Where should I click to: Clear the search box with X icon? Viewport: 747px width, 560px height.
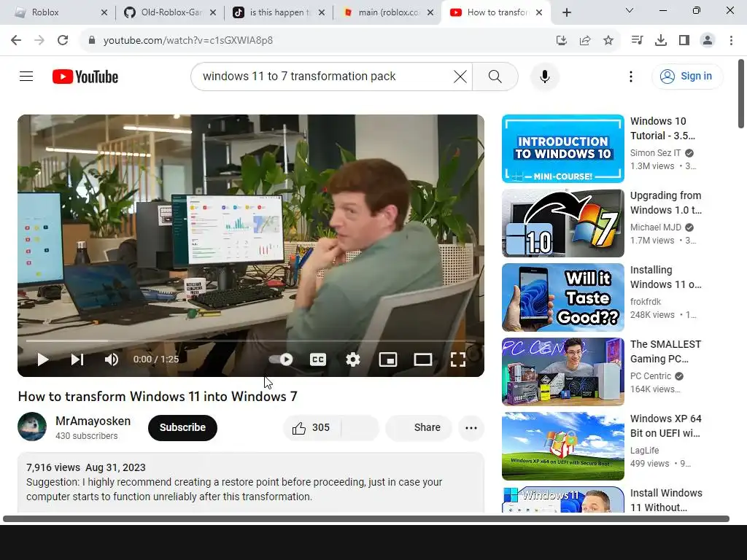point(460,76)
